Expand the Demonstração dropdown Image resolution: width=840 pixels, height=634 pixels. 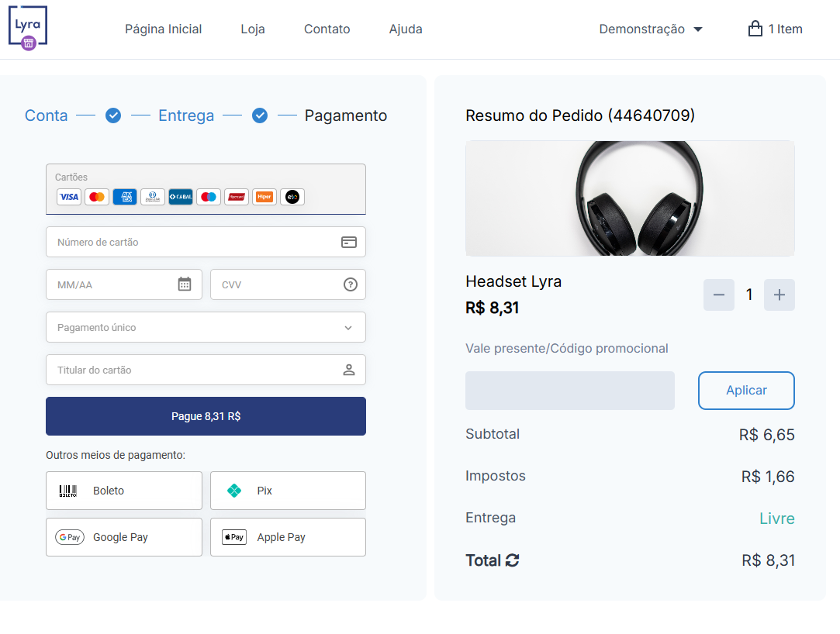[650, 29]
